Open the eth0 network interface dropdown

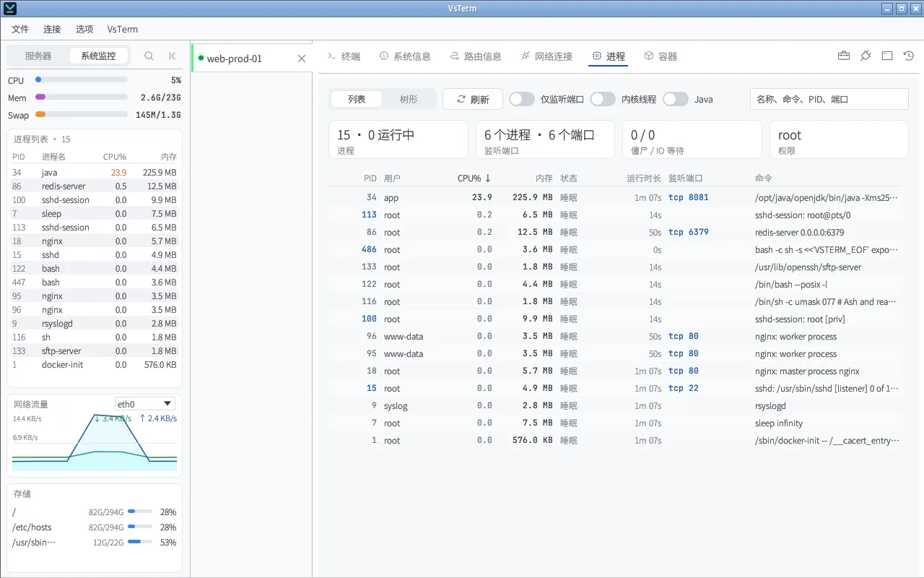tap(145, 404)
